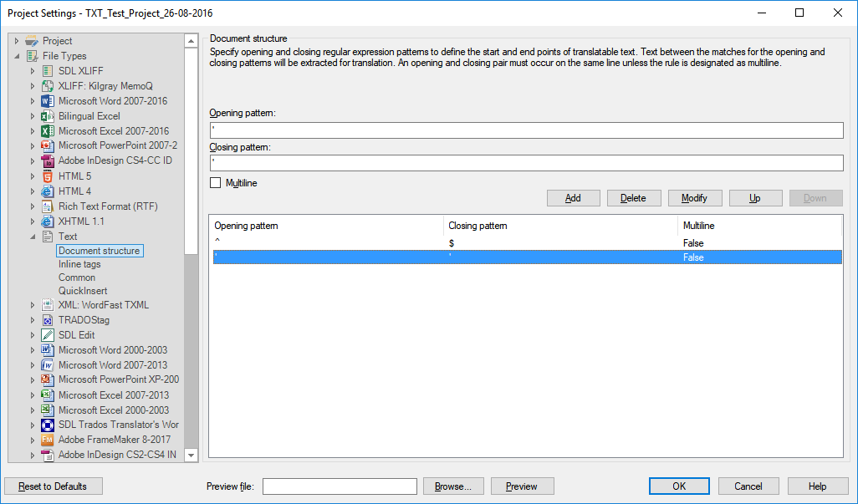The height and width of the screenshot is (504, 858).
Task: Expand the Adobe FrameMaker 8-2017 node arrow
Action: pyautogui.click(x=33, y=440)
